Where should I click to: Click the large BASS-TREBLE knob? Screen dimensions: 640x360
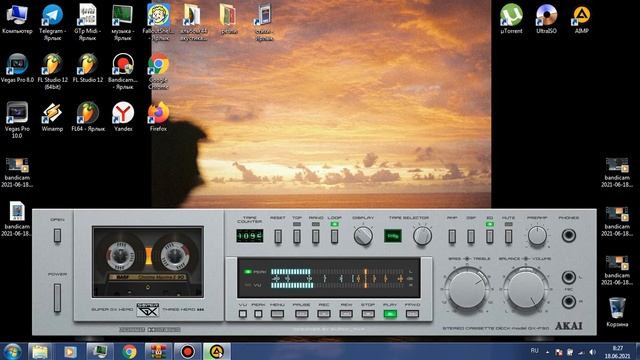click(467, 289)
